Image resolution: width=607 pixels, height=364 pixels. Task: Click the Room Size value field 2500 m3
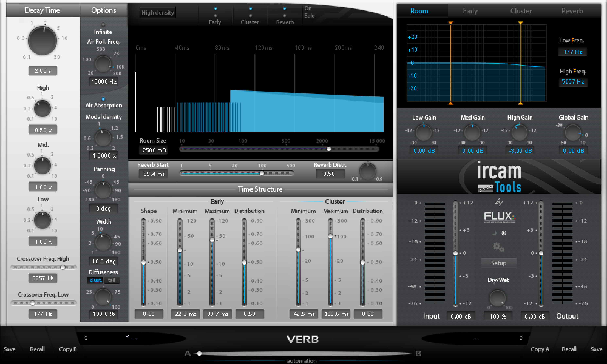153,150
